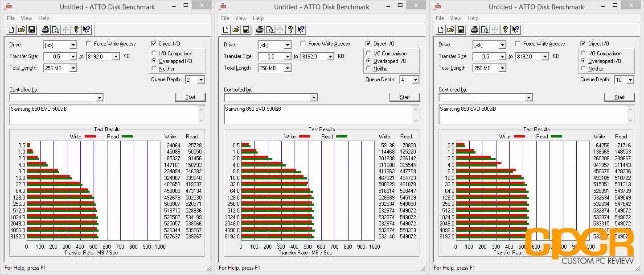Click the move crosshair icon in the middle window toolbar
This screenshot has height=275, width=644.
click(281, 29)
